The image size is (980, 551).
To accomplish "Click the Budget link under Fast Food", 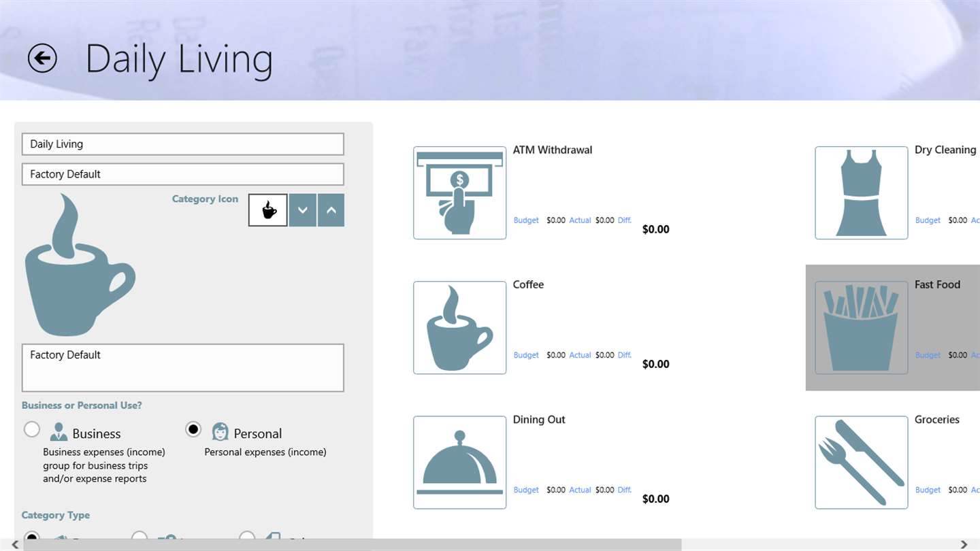I will 928,355.
